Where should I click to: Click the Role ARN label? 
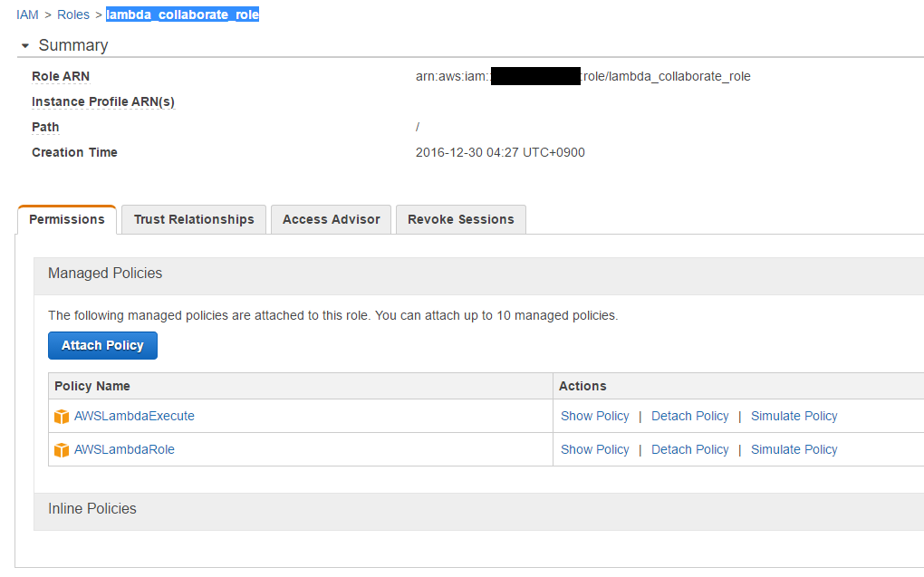click(x=61, y=77)
